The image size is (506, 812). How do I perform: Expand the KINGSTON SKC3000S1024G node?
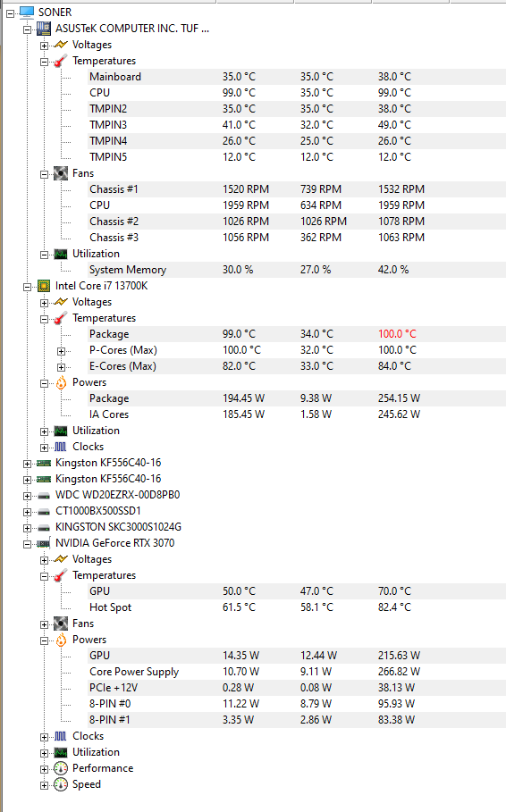(x=27, y=528)
